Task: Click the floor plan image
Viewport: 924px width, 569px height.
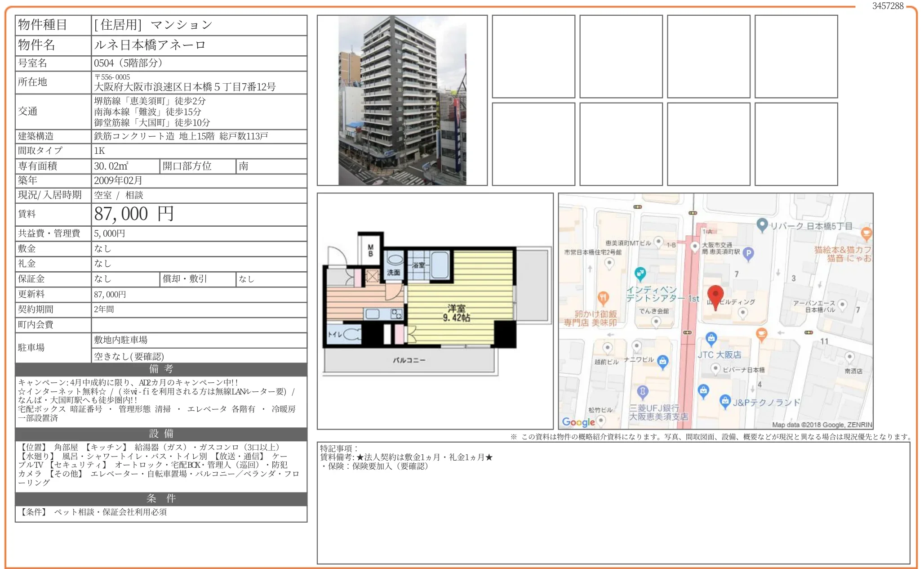Action: click(x=435, y=310)
